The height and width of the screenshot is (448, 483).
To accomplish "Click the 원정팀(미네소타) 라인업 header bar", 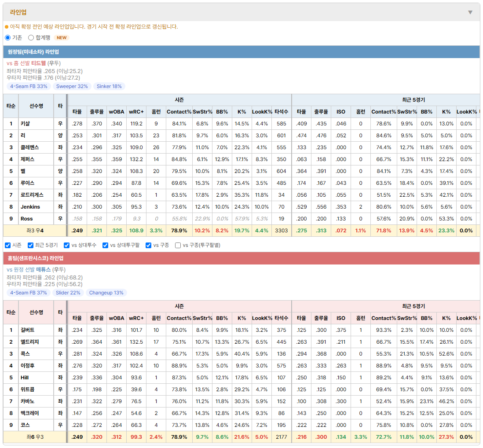I will [241, 52].
